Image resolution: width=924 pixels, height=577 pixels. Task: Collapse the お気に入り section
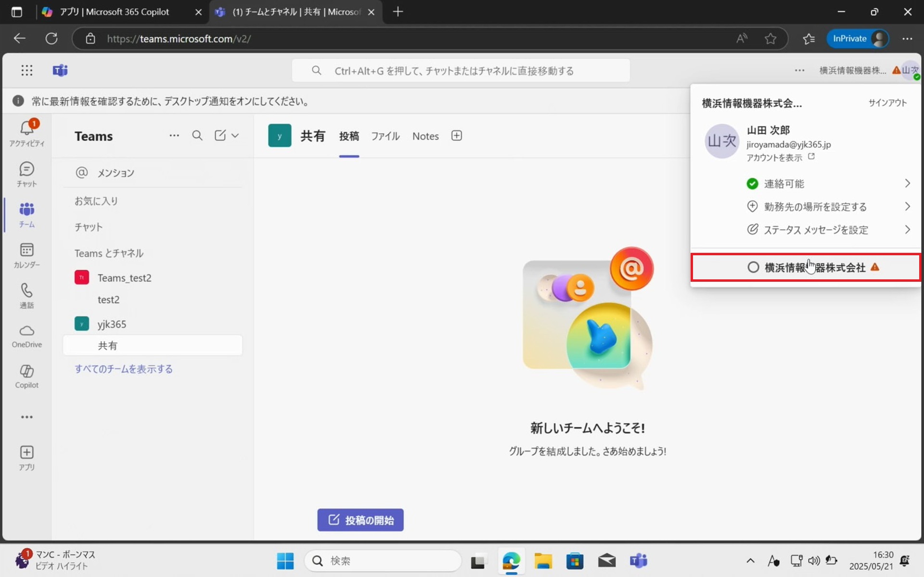tap(96, 201)
